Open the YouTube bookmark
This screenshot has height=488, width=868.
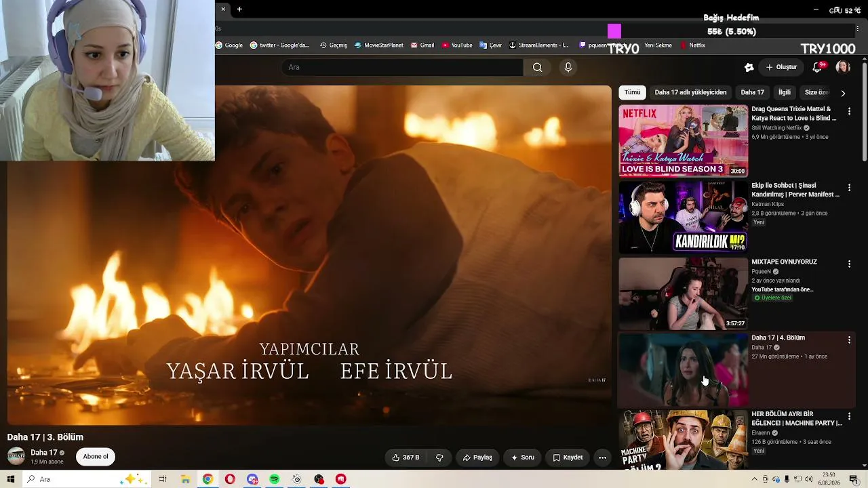click(x=457, y=45)
